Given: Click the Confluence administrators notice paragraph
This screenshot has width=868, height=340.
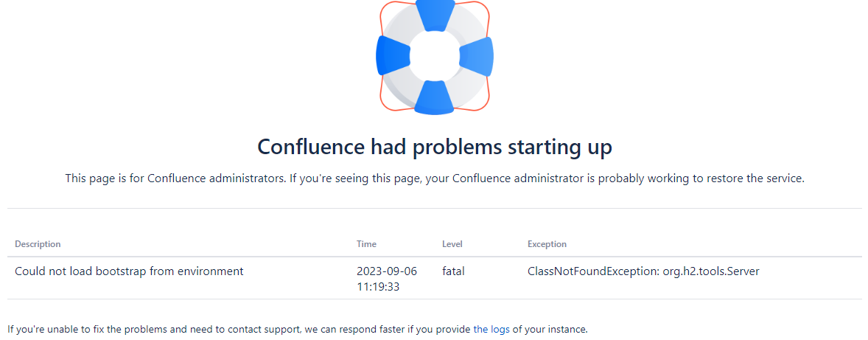Looking at the screenshot, I should 435,179.
